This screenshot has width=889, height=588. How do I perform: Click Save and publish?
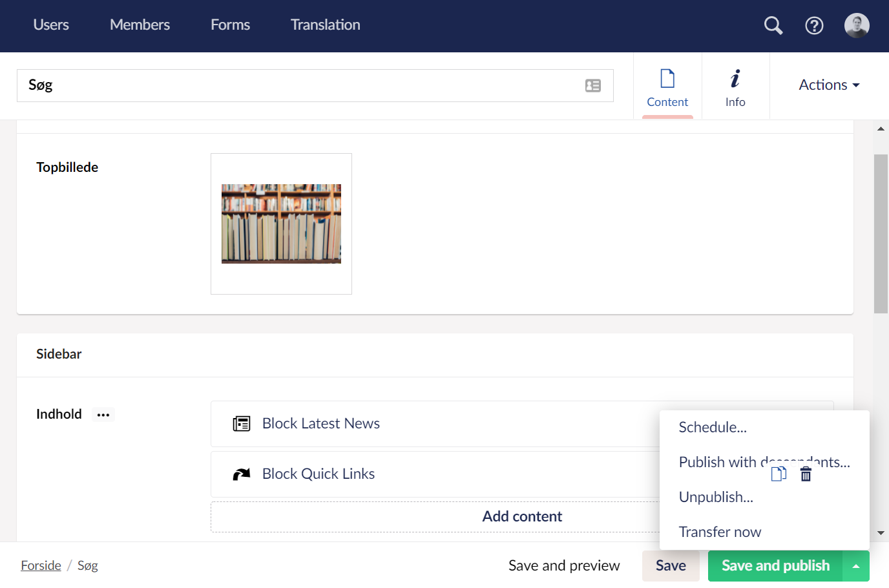tap(775, 565)
